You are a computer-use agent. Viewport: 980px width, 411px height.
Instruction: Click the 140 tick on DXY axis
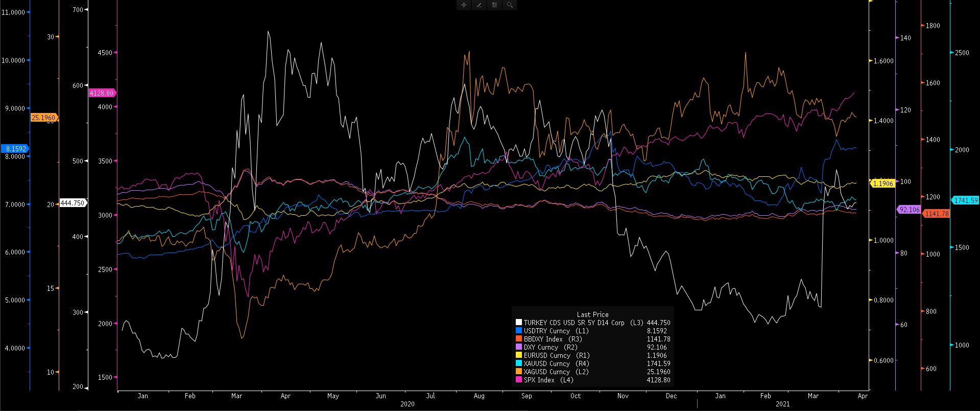pos(905,38)
